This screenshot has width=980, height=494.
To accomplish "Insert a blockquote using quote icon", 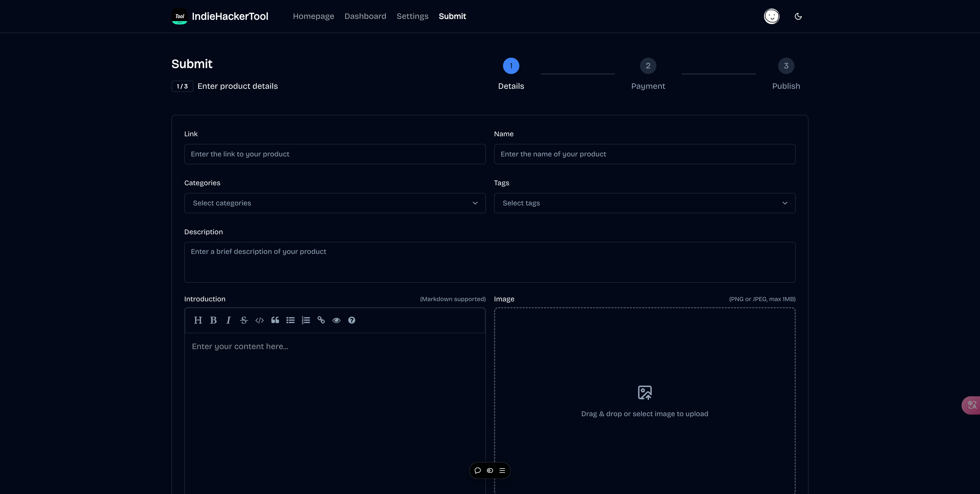I will (x=275, y=320).
